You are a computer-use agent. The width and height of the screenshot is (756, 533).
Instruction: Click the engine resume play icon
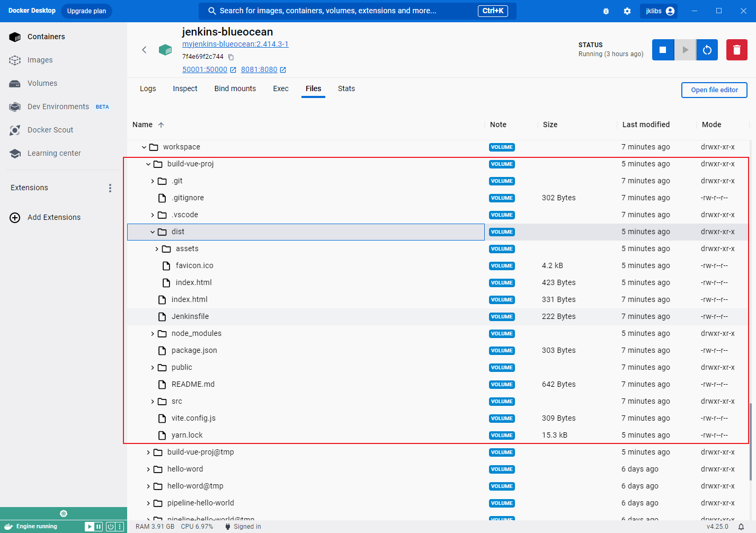pyautogui.click(x=90, y=527)
